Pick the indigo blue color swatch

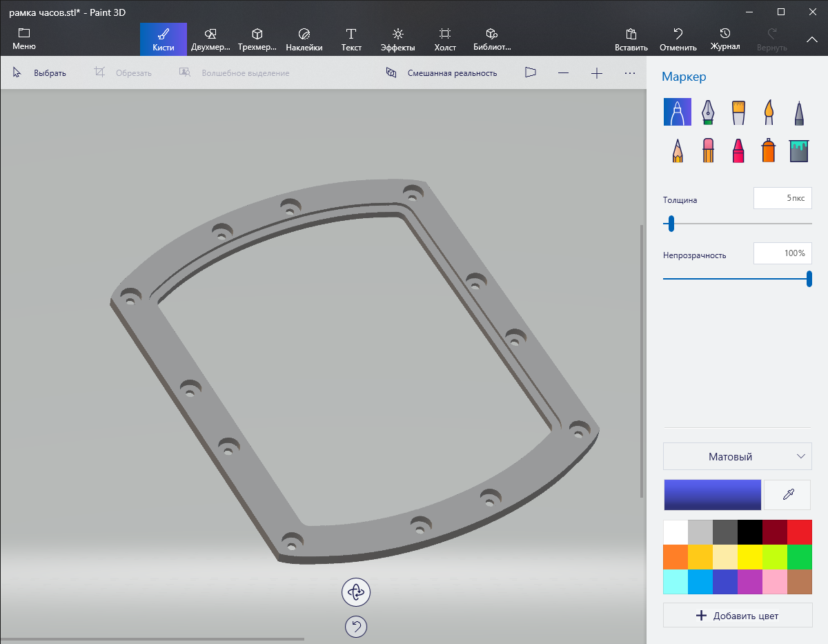[x=725, y=582]
